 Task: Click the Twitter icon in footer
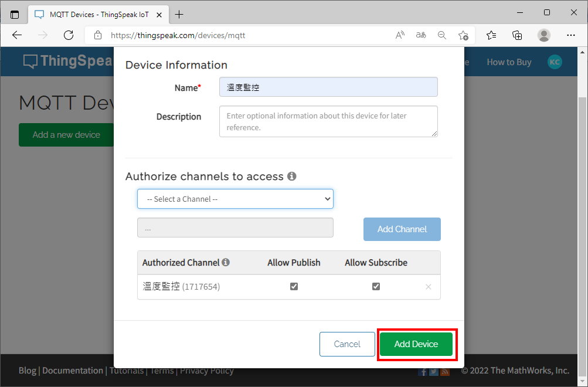click(434, 372)
